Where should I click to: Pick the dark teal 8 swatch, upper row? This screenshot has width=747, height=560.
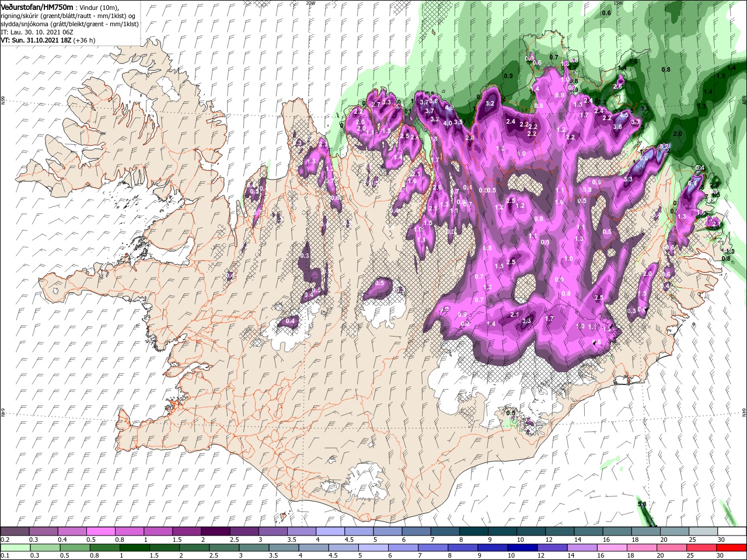point(474,531)
